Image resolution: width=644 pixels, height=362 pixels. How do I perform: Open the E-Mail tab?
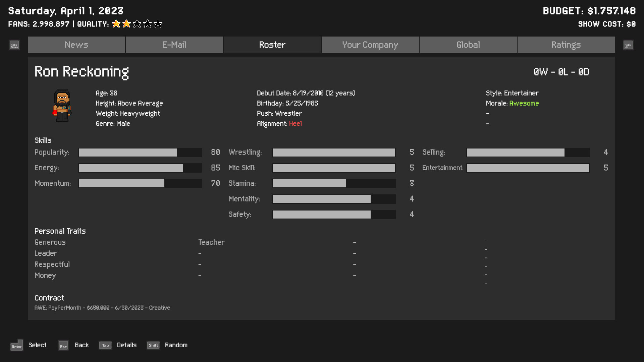click(x=174, y=45)
